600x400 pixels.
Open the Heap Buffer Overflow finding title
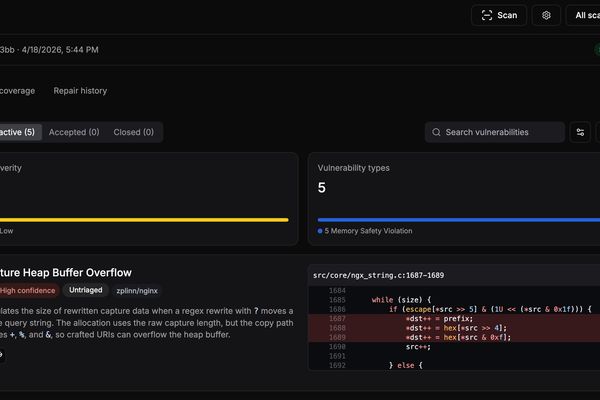(x=66, y=273)
